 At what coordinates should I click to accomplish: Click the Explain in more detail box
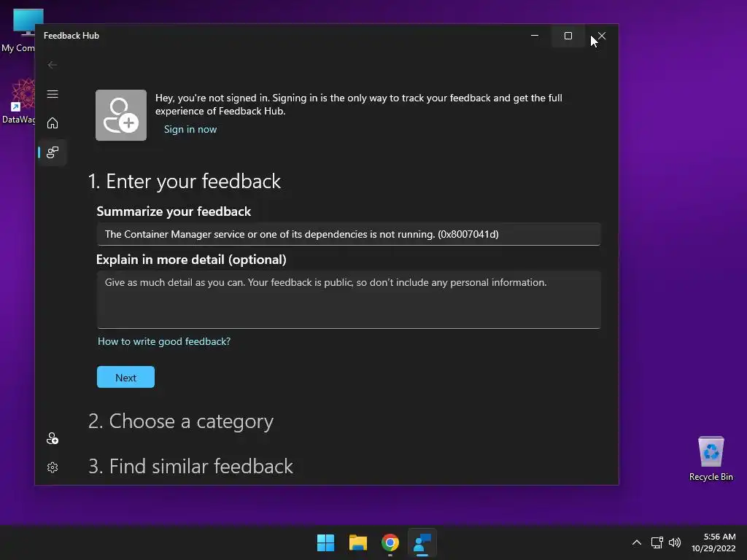[349, 300]
